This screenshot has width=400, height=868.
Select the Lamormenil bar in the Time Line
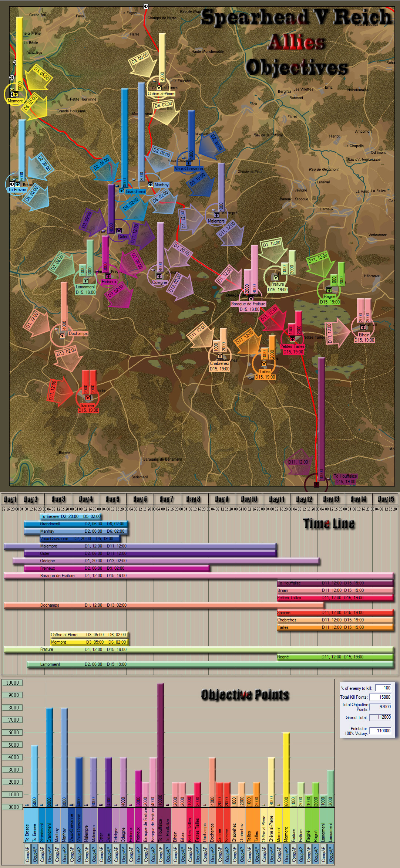210,664
